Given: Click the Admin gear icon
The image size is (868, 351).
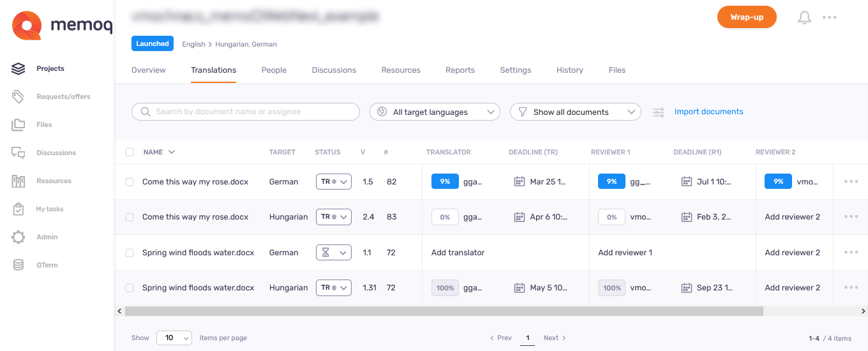Looking at the screenshot, I should pyautogui.click(x=19, y=237).
